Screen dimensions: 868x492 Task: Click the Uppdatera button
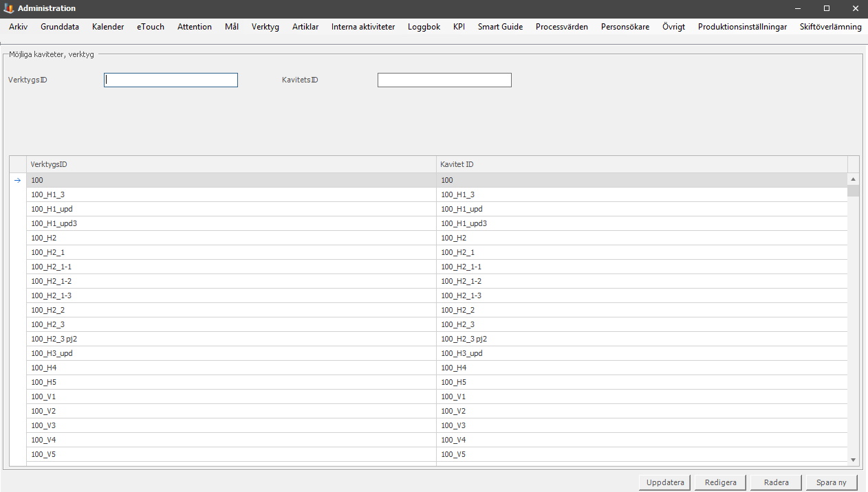click(x=665, y=482)
